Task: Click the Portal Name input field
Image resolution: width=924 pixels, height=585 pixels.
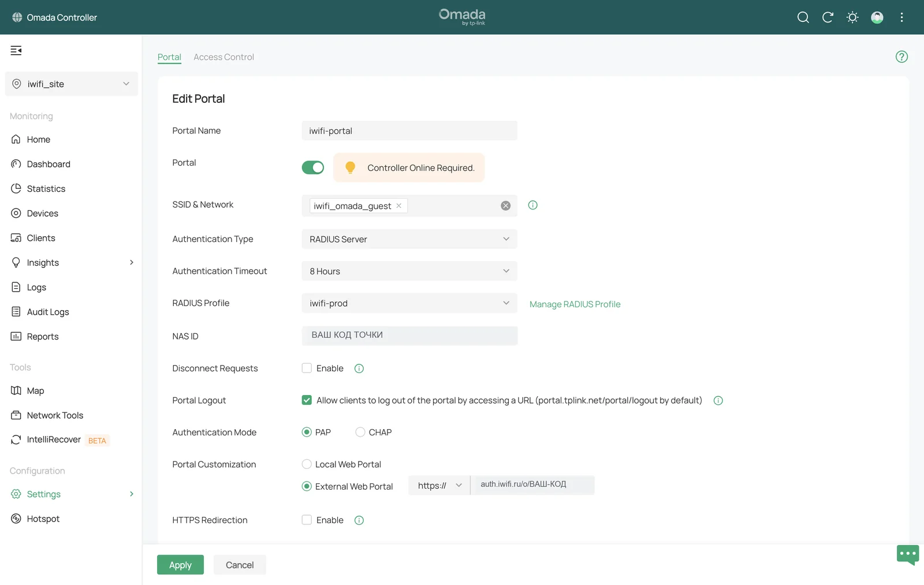Action: coord(409,131)
